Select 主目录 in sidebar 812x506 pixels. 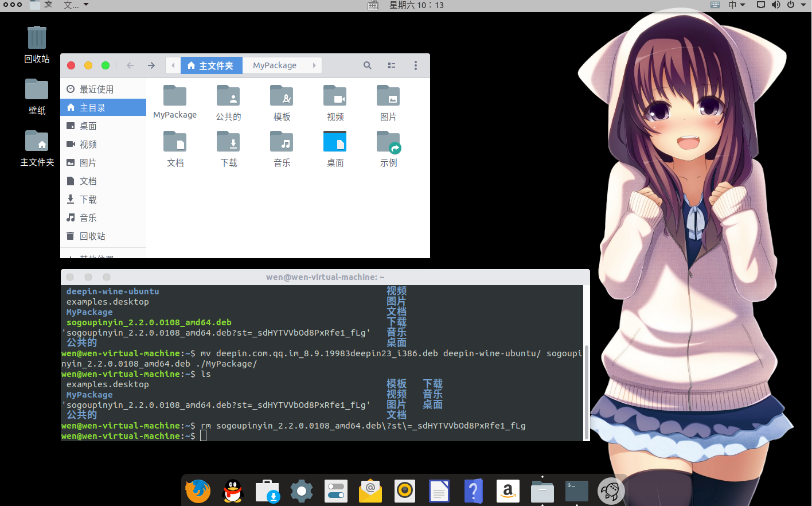point(103,107)
